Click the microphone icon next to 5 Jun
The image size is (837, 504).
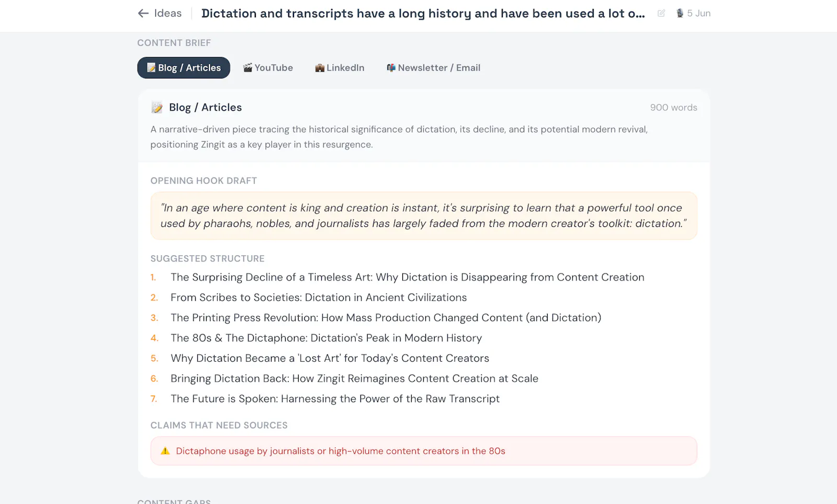coord(680,14)
